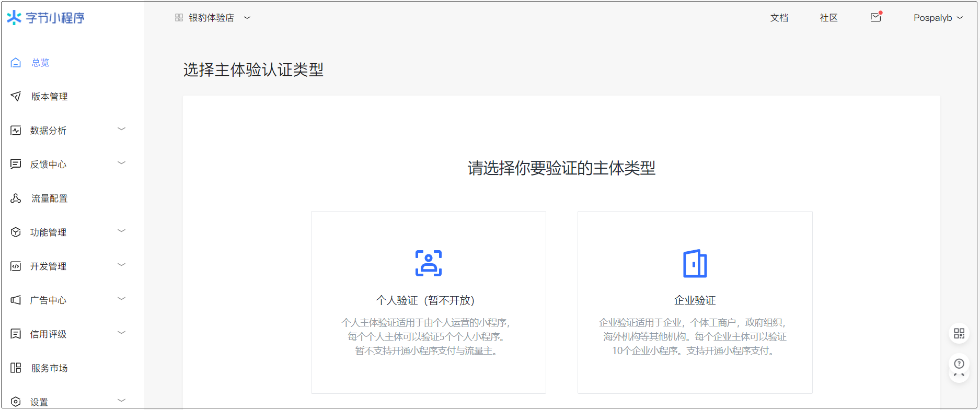This screenshot has height=410, width=980.
Task: Click the 总览 home icon
Action: coord(16,63)
